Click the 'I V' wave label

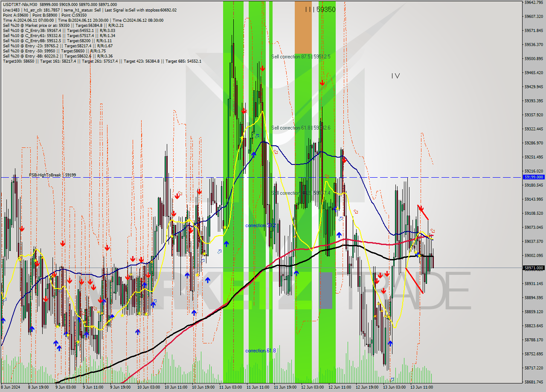[395, 76]
